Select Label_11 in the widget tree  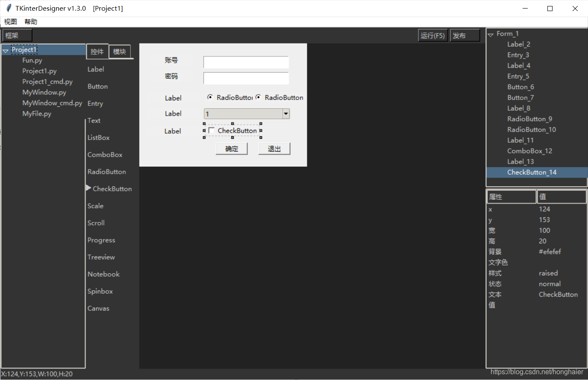(520, 140)
